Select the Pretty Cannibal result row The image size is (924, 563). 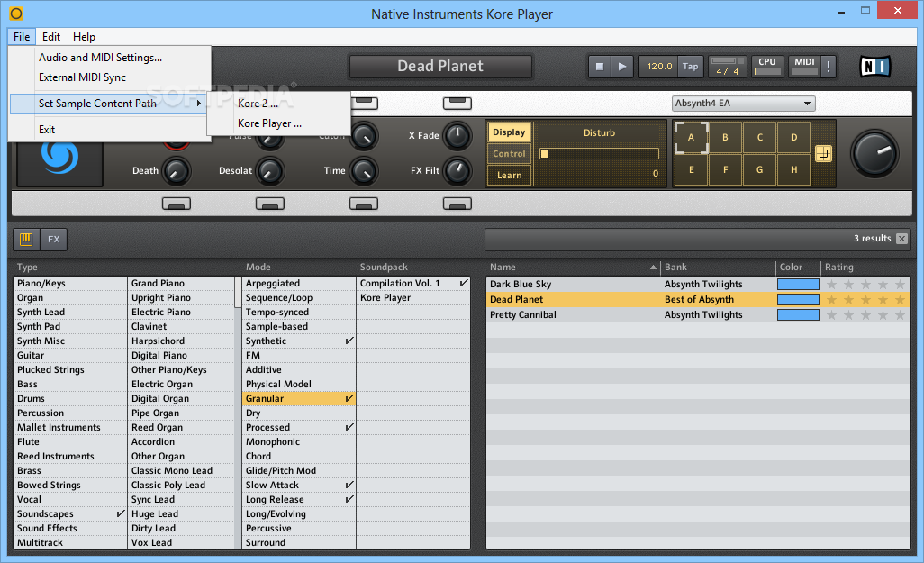click(x=698, y=314)
